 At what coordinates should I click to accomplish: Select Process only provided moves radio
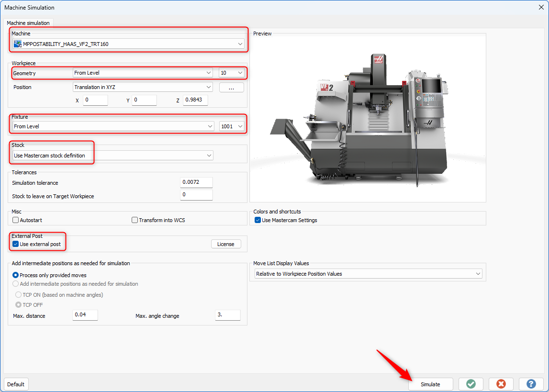[x=15, y=275]
